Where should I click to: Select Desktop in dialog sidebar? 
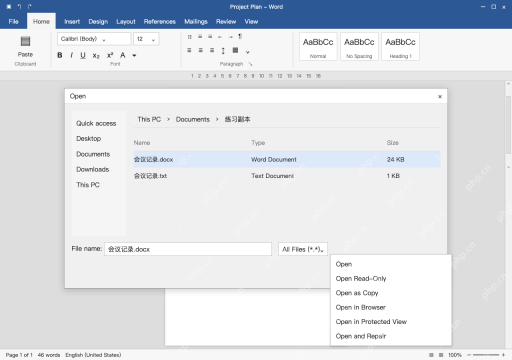89,139
